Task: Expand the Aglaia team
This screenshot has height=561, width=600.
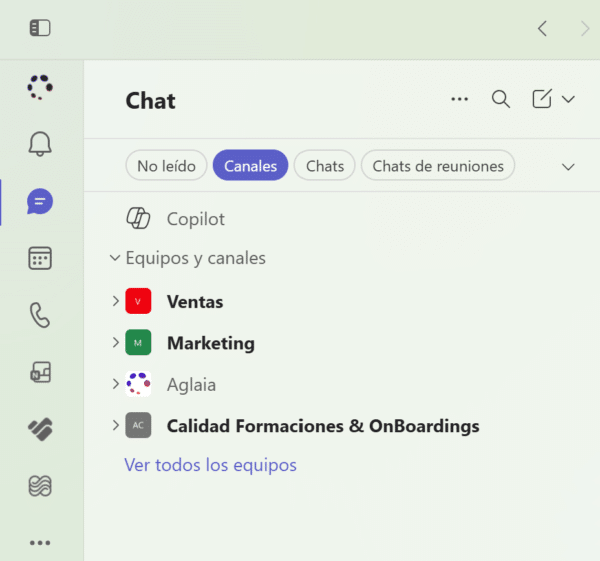Action: 116,384
